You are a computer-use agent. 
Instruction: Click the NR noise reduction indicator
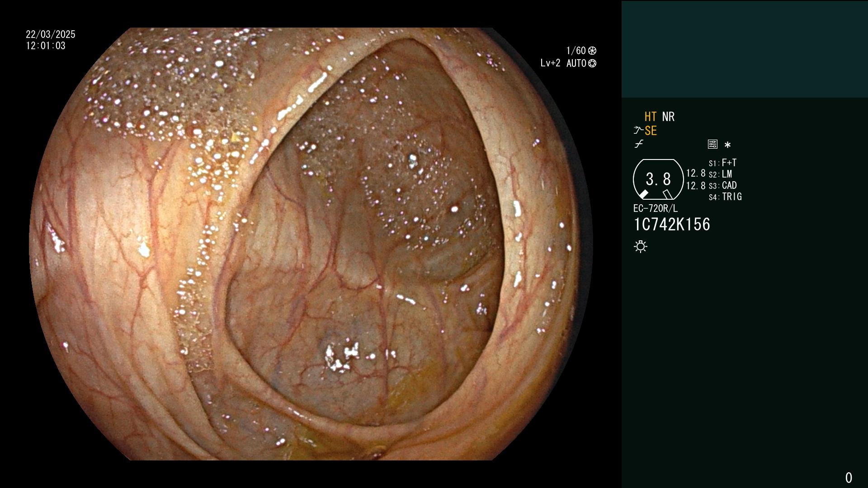[668, 117]
